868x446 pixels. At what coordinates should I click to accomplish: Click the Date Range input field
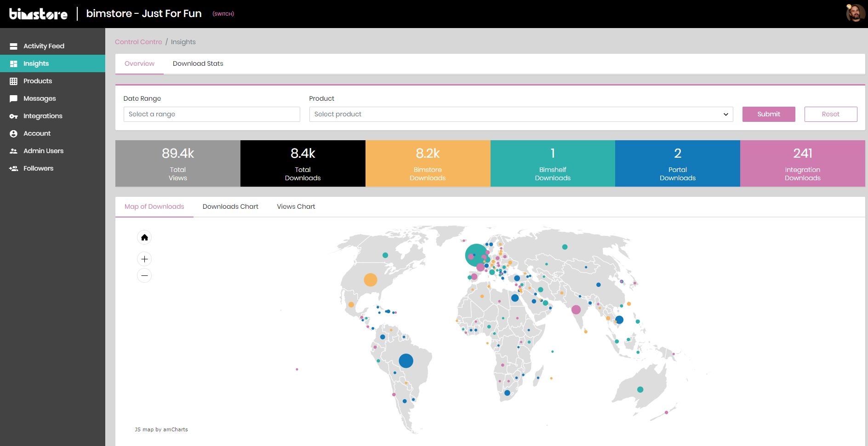point(212,114)
